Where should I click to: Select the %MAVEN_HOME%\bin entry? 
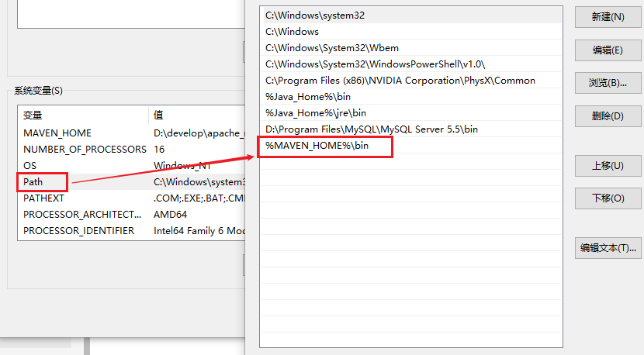[410, 146]
